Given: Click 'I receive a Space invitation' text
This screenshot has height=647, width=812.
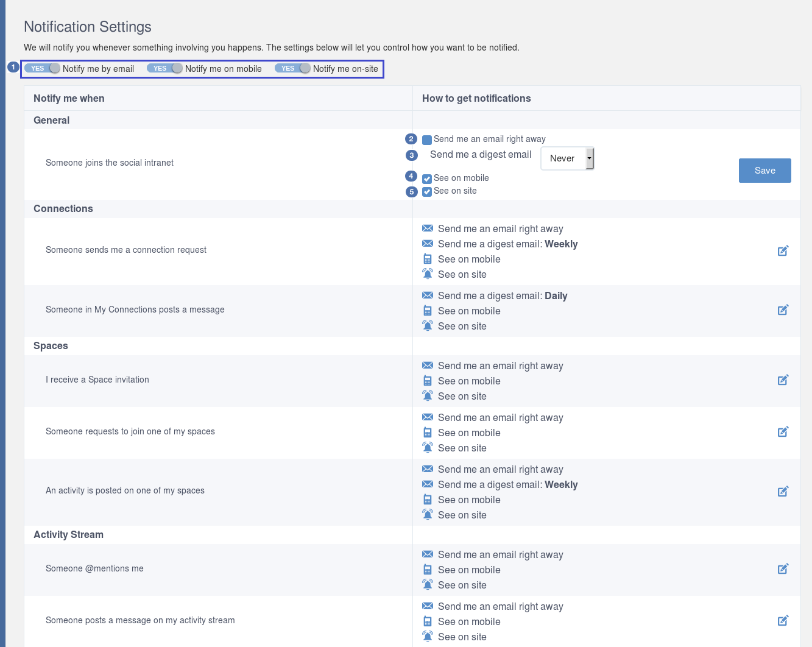Looking at the screenshot, I should 97,380.
